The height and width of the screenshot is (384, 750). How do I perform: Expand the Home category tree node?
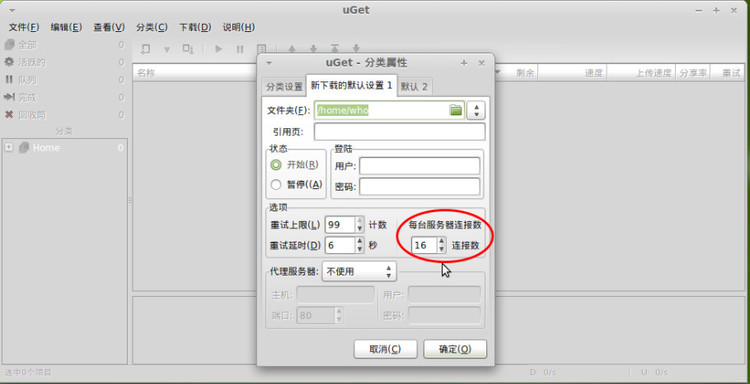coord(9,148)
